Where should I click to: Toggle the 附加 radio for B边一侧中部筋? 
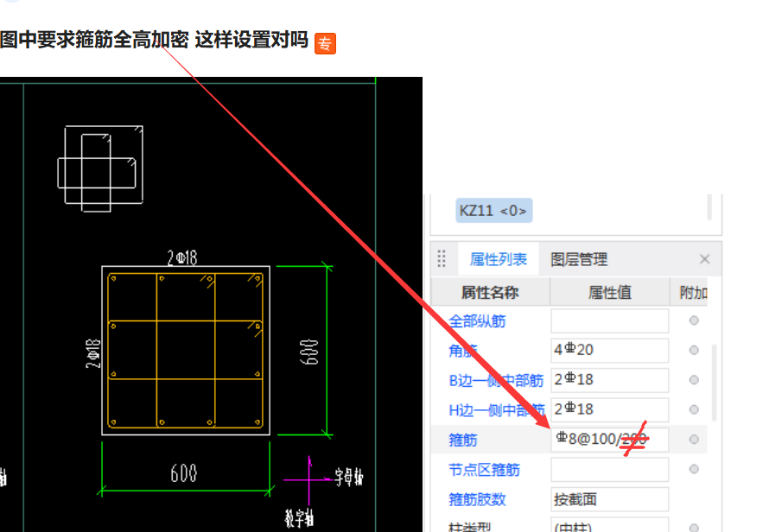coord(694,380)
